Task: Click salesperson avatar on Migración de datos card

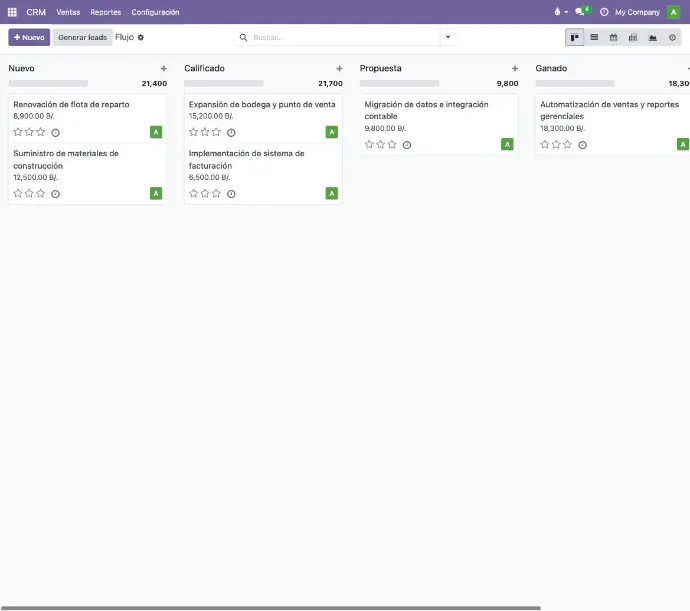Action: tap(507, 144)
